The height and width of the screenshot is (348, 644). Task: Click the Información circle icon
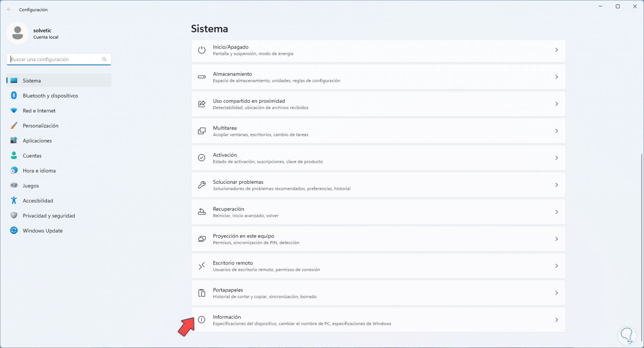click(x=202, y=320)
